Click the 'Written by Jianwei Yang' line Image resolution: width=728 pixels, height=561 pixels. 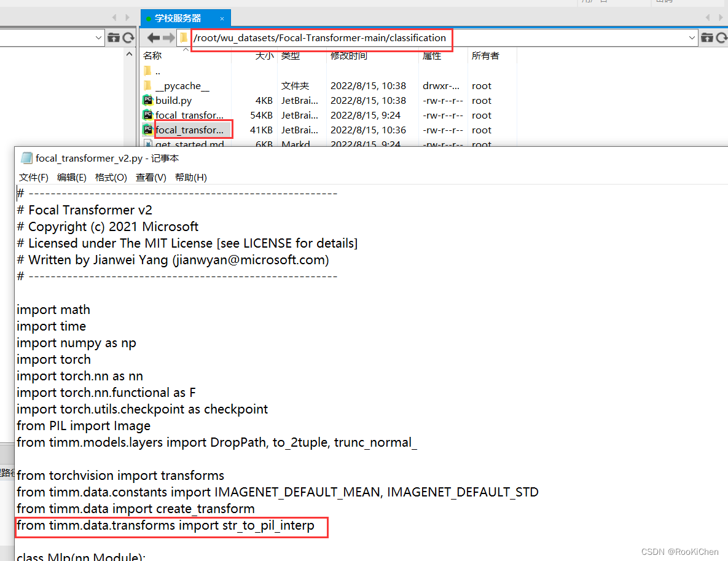tap(173, 260)
